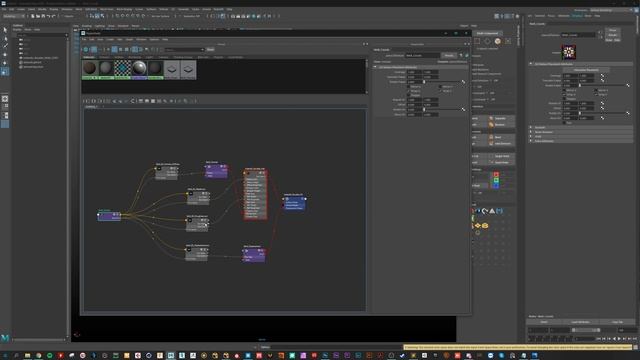Viewport: 640px width, 360px height.
Task: Click the green axis box in Modeling Toolkit
Action: [496, 180]
